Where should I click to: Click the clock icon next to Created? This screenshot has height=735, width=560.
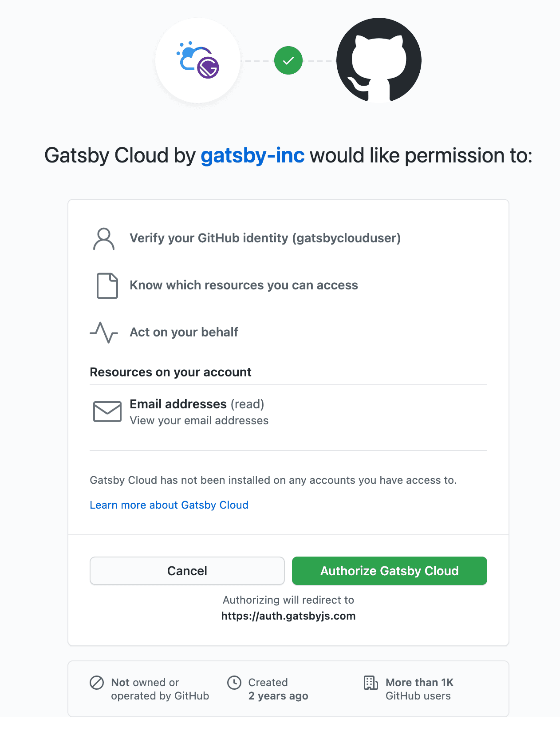pyautogui.click(x=234, y=682)
